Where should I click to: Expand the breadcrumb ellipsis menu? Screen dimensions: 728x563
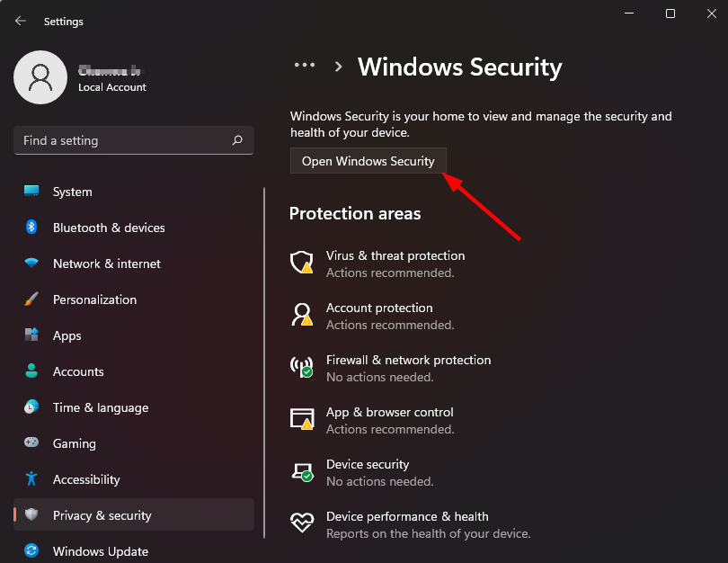tap(305, 66)
